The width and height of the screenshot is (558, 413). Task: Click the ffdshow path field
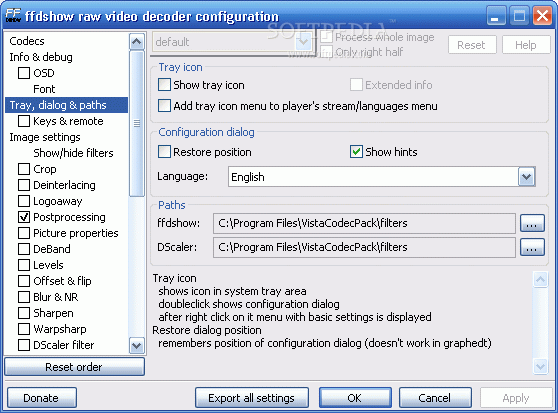(364, 223)
